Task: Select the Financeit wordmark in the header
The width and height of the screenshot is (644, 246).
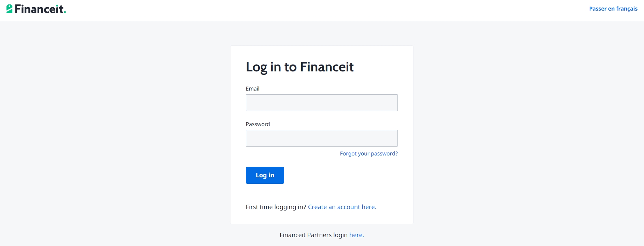Action: coord(41,8)
